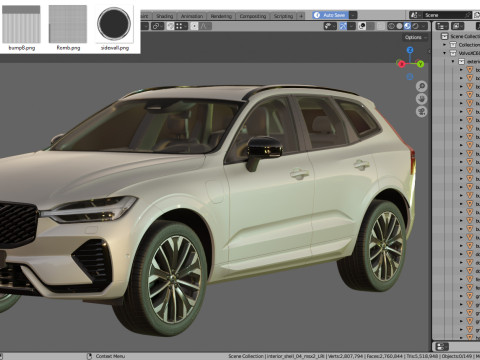Viewport: 480px width, 360px height.
Task: Select wireframe viewport shading
Action: tap(391, 26)
